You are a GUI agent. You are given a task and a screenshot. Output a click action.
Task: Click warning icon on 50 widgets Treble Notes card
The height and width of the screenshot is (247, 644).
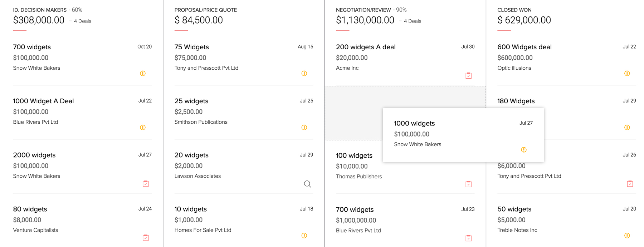click(627, 236)
